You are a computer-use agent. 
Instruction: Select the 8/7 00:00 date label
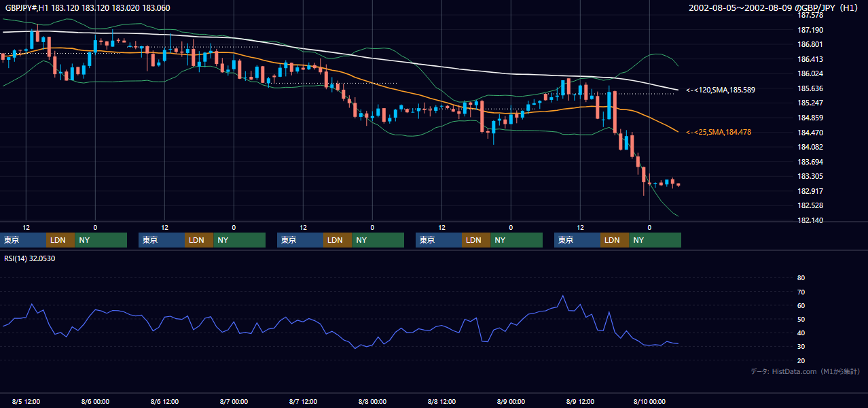(x=234, y=401)
